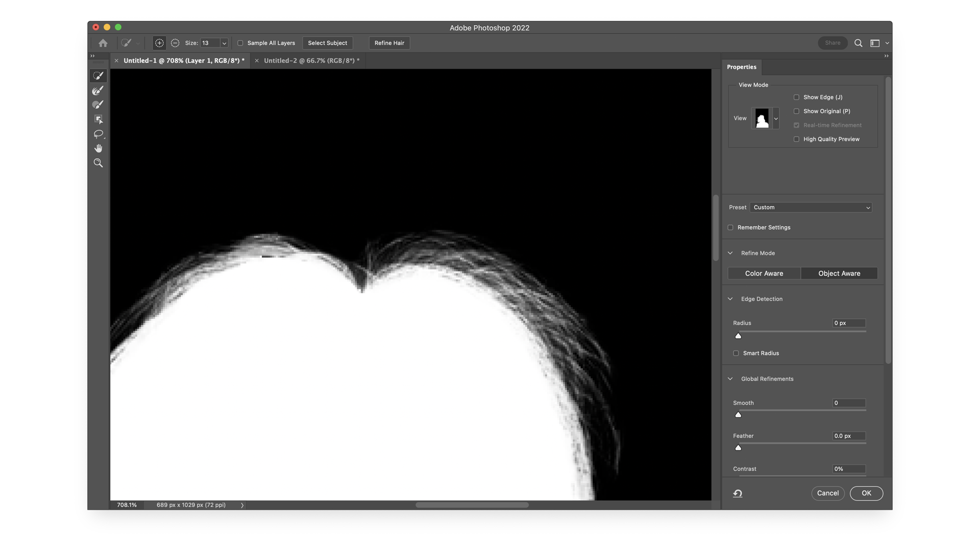
Task: Switch brush to subtract from selection mode
Action: point(175,43)
